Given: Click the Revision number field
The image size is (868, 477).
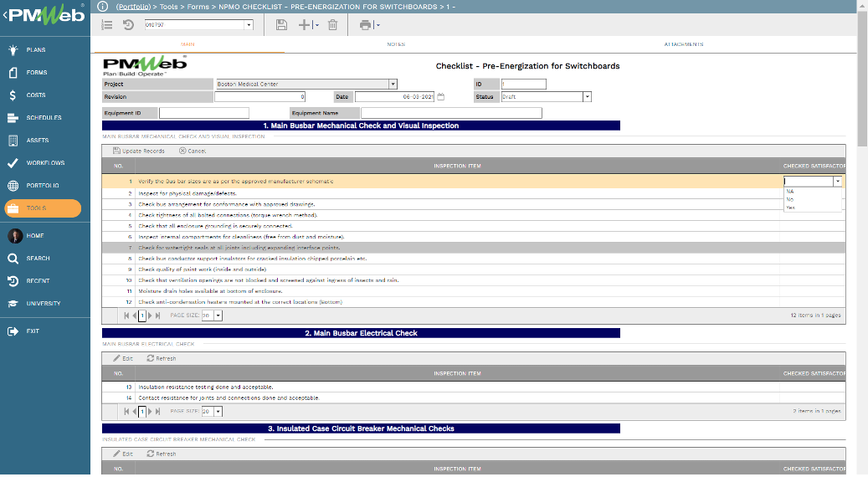Looking at the screenshot, I should pos(260,97).
